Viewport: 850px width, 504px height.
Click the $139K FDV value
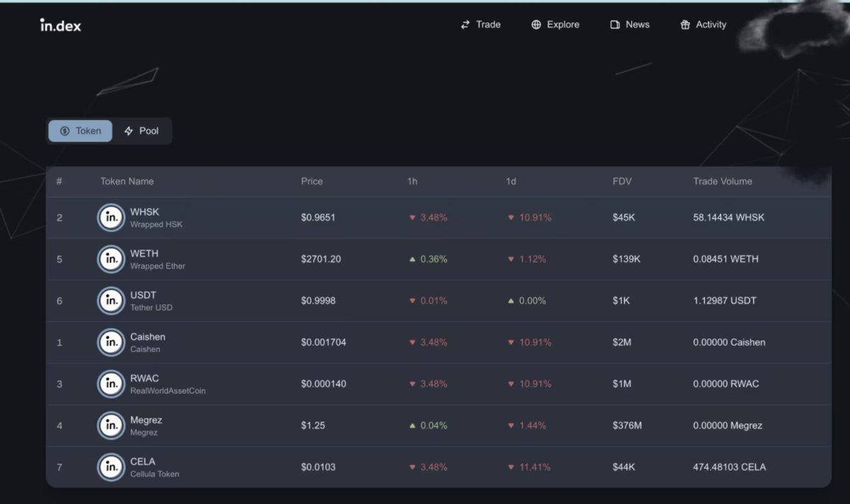pyautogui.click(x=627, y=259)
